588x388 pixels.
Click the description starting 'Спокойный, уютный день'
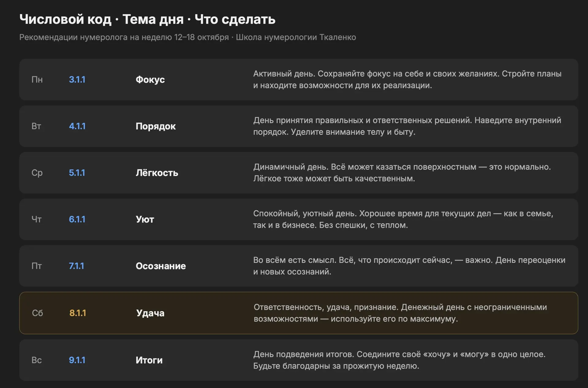(403, 219)
